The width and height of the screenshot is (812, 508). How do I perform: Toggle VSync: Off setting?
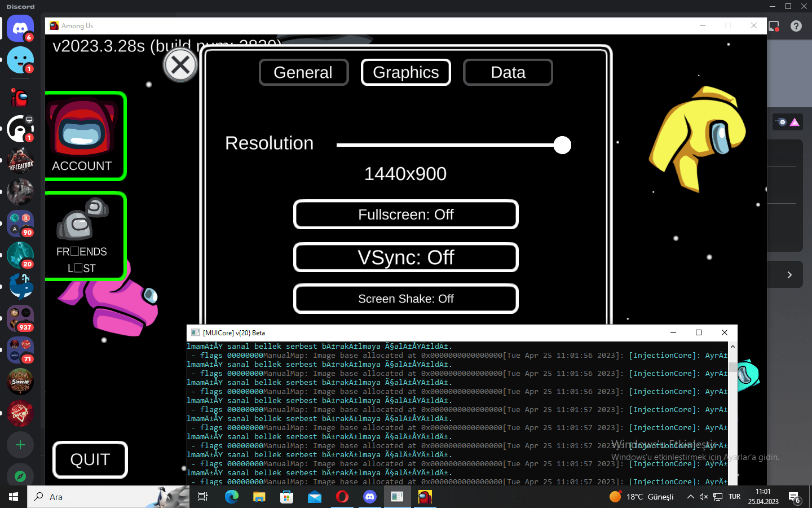pos(406,257)
